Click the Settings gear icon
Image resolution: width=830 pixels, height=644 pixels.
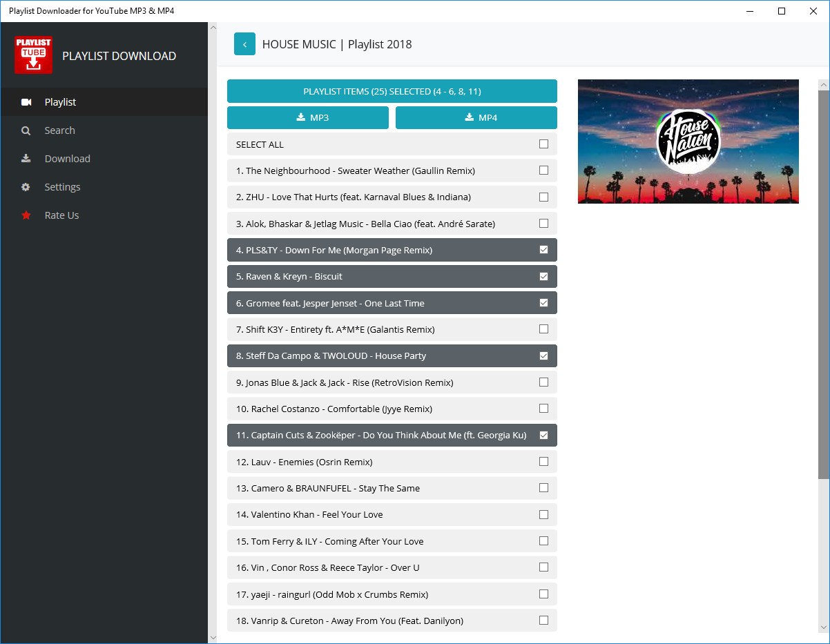[26, 187]
